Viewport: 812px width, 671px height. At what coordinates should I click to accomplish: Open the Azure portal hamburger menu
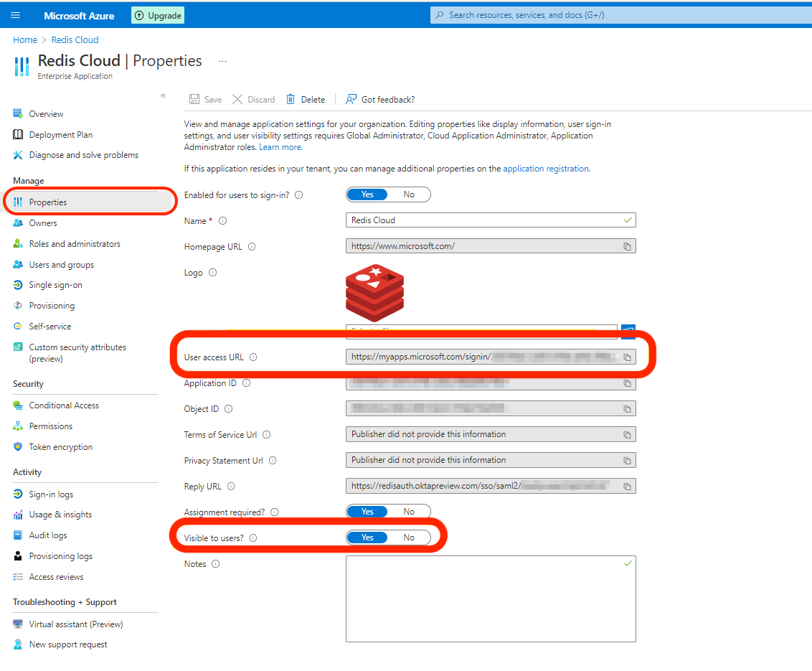pyautogui.click(x=16, y=15)
